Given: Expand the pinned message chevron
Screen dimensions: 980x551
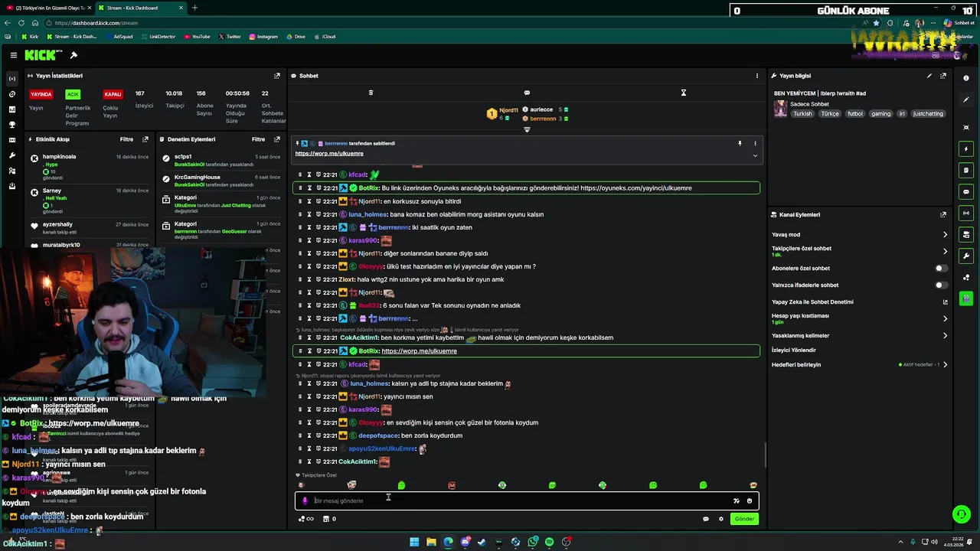Looking at the screenshot, I should (x=755, y=155).
